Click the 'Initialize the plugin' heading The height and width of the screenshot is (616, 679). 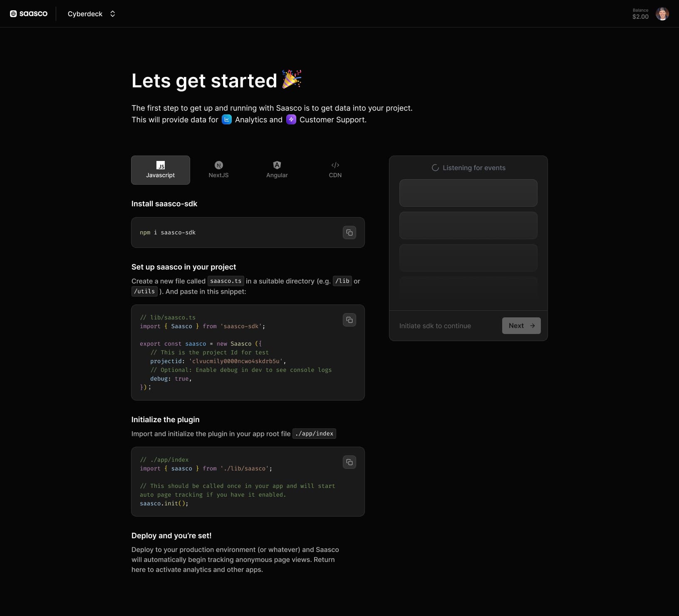(x=166, y=420)
